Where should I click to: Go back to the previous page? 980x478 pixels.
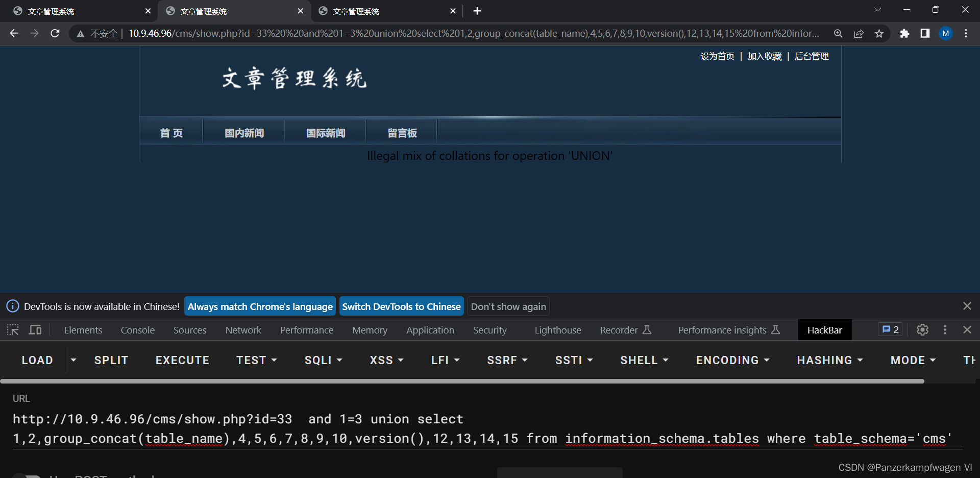(14, 33)
